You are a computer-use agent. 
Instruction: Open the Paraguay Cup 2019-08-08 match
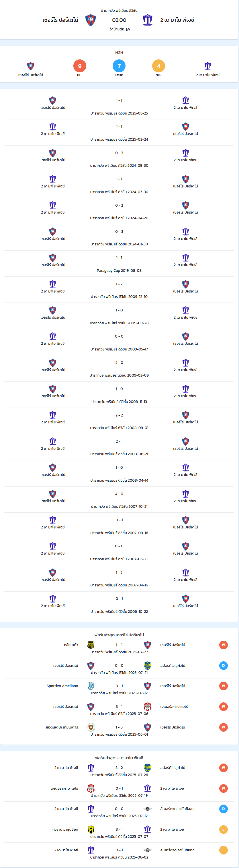pyautogui.click(x=119, y=263)
